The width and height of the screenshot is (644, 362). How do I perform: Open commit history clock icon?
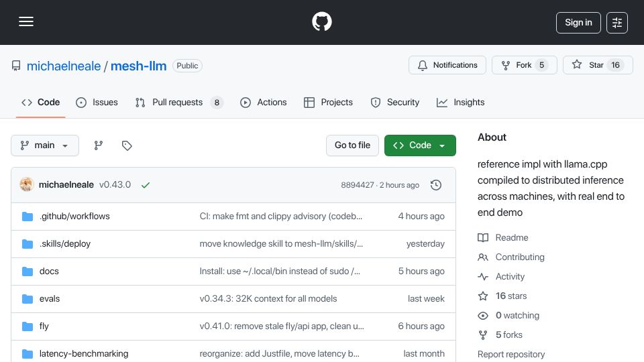436,185
